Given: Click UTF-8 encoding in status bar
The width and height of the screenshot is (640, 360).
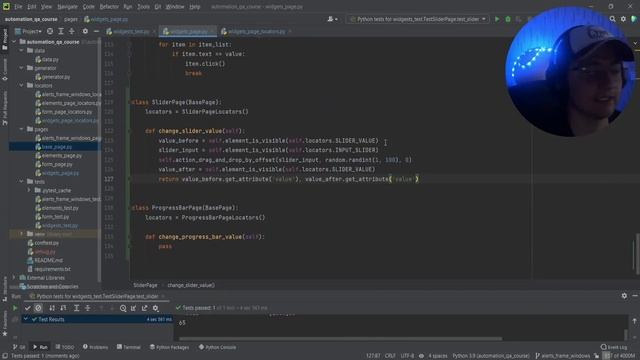Looking at the screenshot, I should click(407, 356).
